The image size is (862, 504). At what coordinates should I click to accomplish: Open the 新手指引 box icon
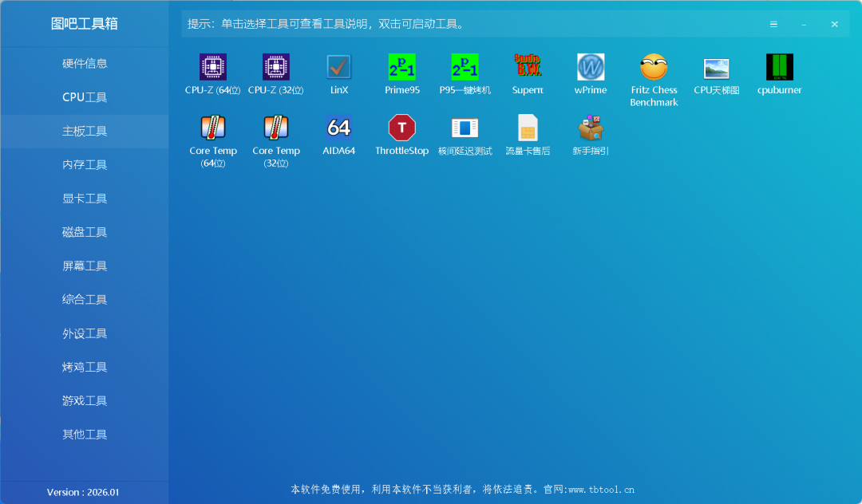tap(591, 128)
